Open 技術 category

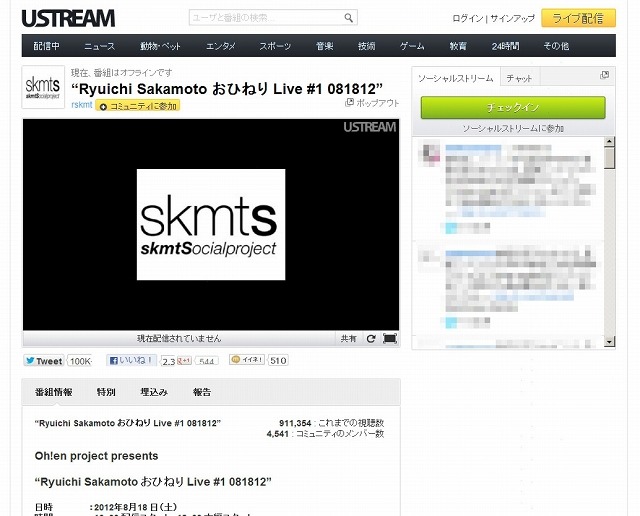pyautogui.click(x=367, y=46)
